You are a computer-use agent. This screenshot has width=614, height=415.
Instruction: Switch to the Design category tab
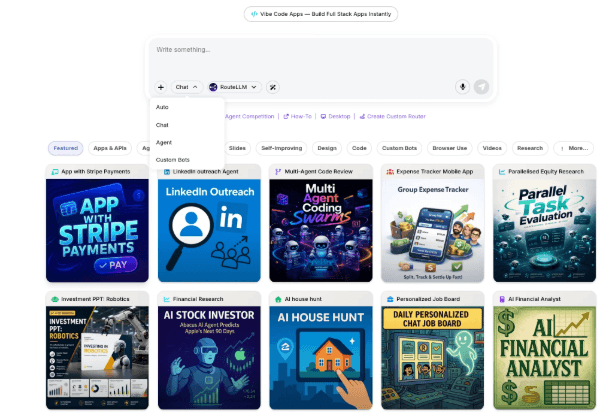coord(327,148)
